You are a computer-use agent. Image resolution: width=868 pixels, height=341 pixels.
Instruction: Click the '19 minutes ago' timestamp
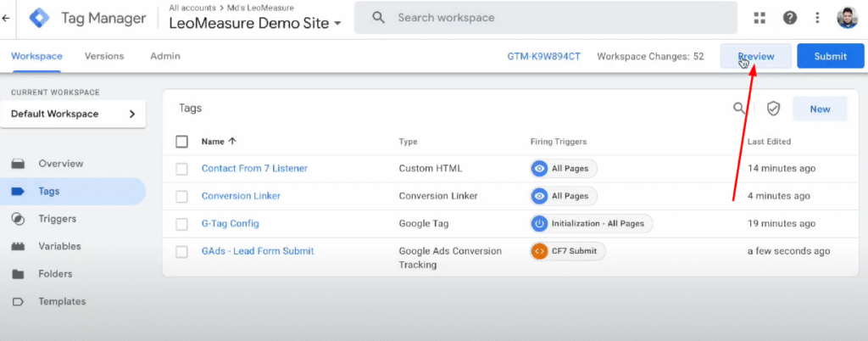tap(781, 224)
